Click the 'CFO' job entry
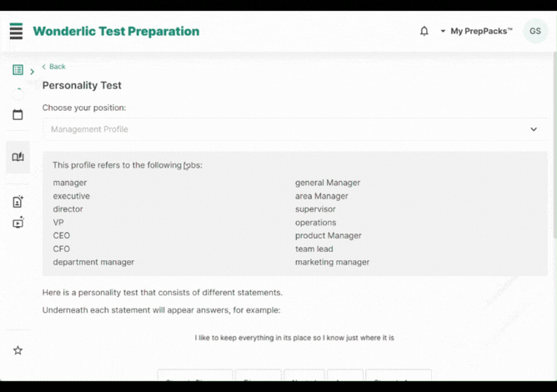The image size is (557, 392). pyautogui.click(x=62, y=249)
